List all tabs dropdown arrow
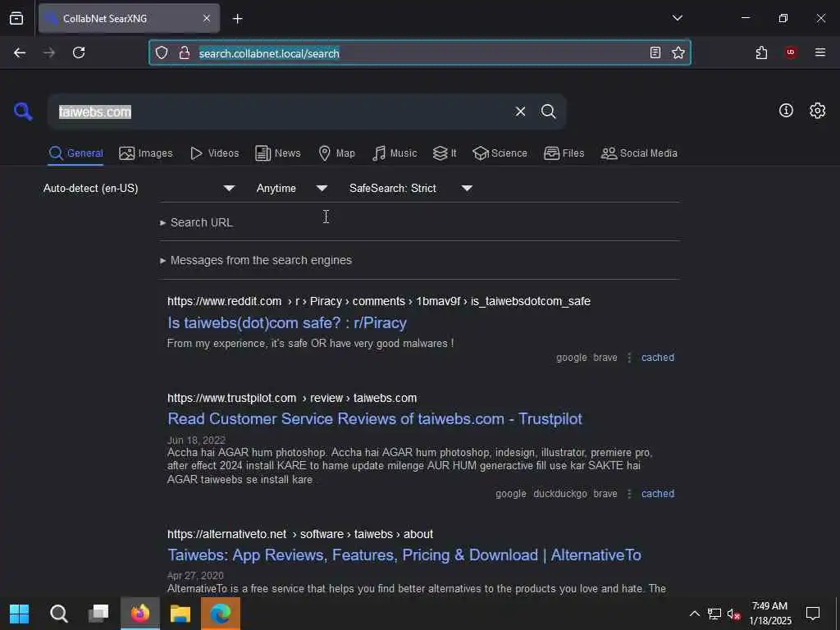The width and height of the screenshot is (840, 630). [677, 18]
